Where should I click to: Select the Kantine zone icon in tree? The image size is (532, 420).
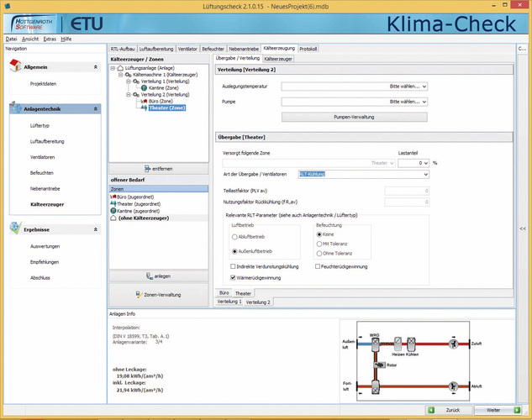tap(145, 87)
